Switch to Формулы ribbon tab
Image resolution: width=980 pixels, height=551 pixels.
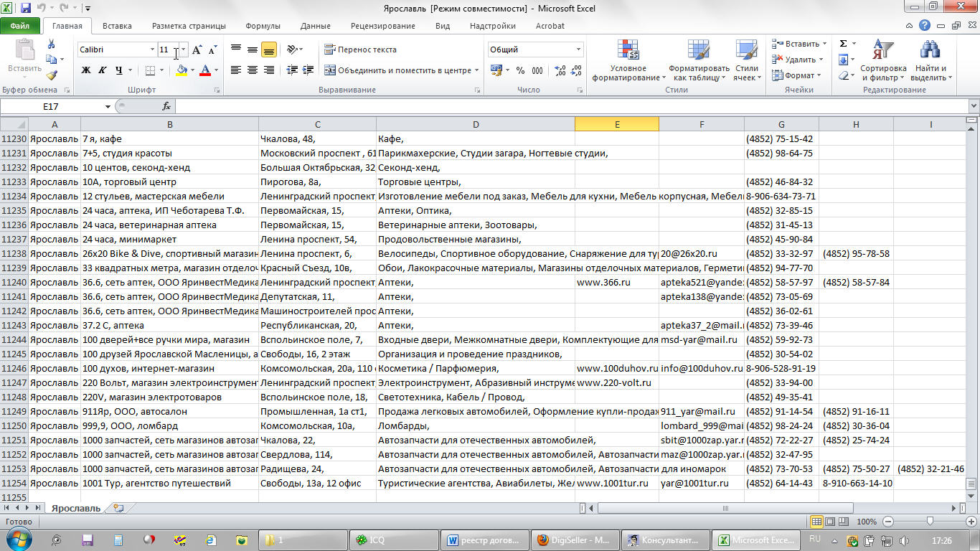263,26
